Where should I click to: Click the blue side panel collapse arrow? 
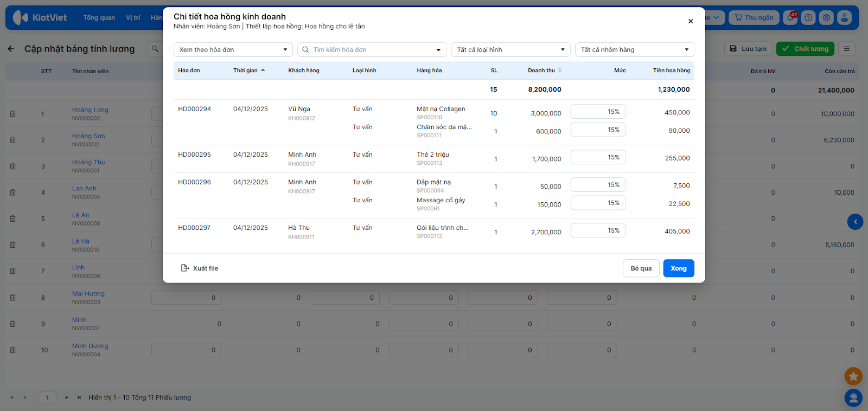click(855, 222)
